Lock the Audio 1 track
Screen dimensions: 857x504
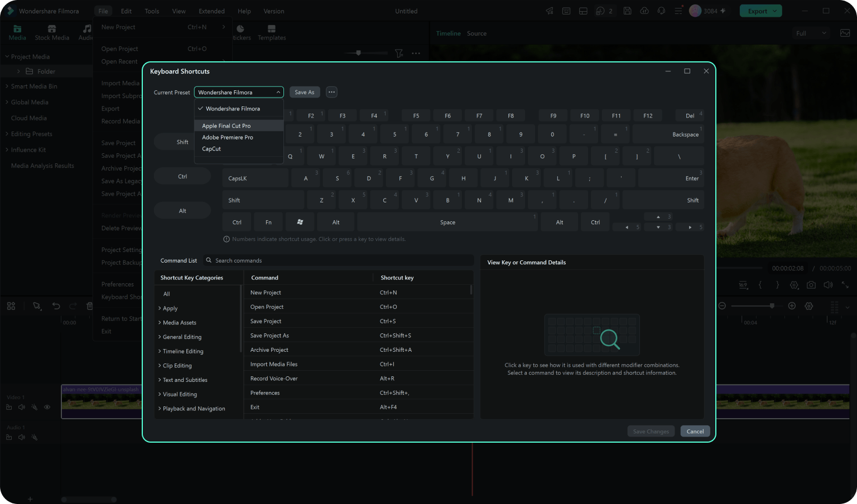click(9, 437)
